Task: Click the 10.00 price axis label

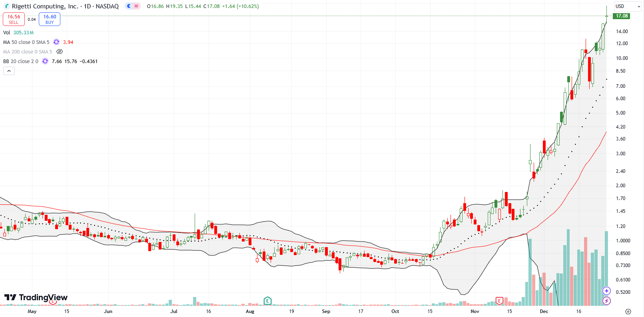Action: [x=622, y=58]
